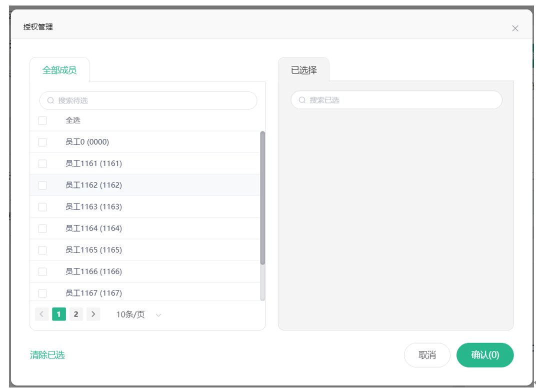This screenshot has width=536, height=392.
Task: Close the 授权管理 dialog
Action: 515,28
